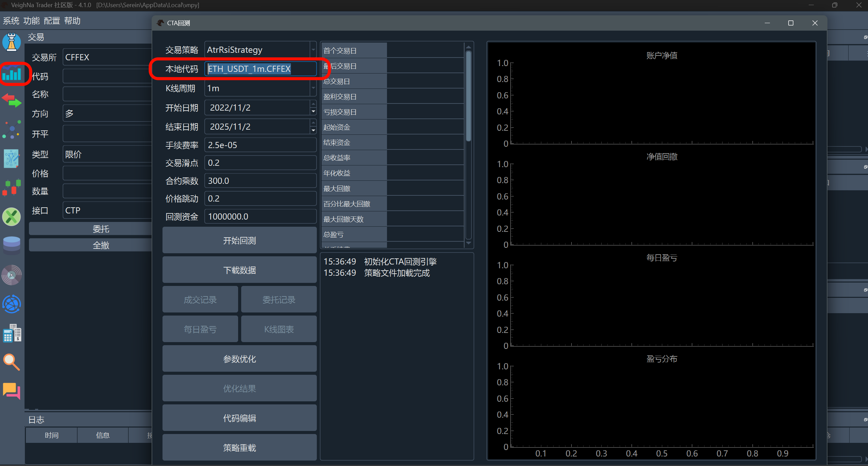Screen dimensions: 868x466
Task: Expand the 交易策略 AtrRsiStrategy dropdown
Action: click(x=313, y=50)
